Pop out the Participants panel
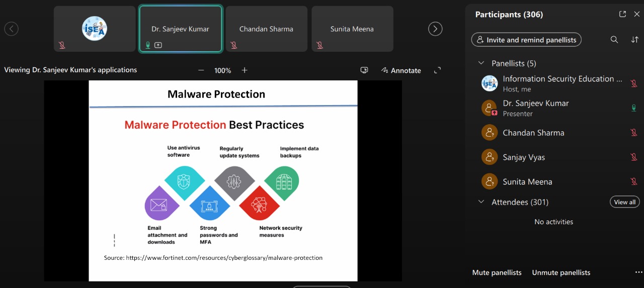Image resolution: width=644 pixels, height=288 pixels. tap(622, 14)
